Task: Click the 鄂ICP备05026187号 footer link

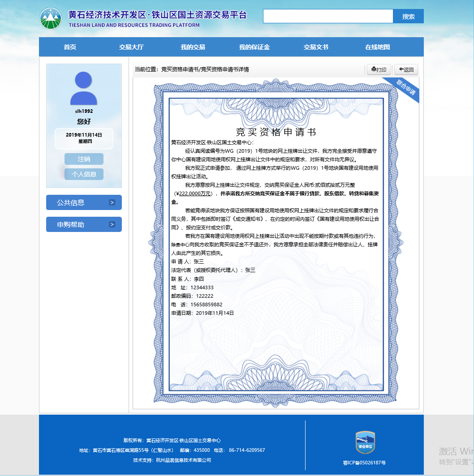Action: [x=364, y=463]
